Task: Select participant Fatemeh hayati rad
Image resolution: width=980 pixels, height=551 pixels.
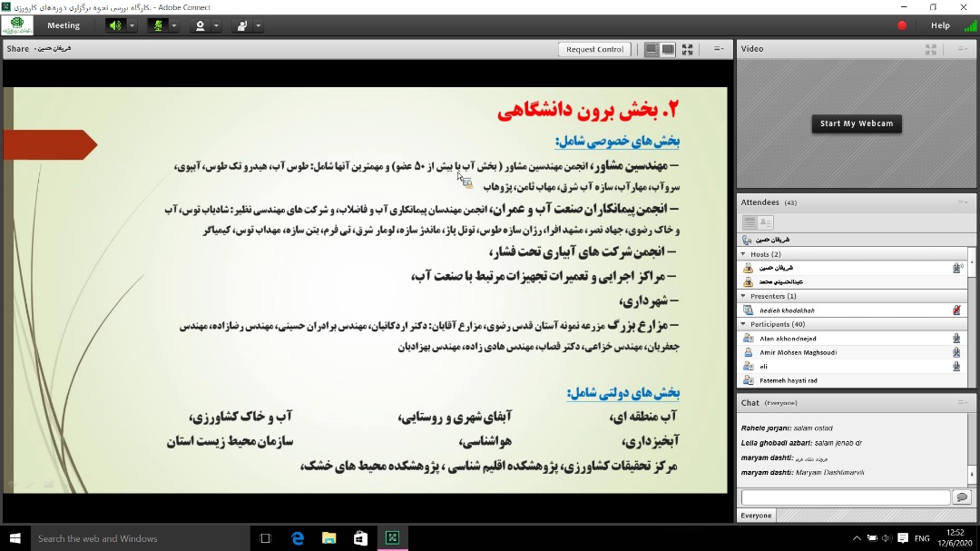Action: click(852, 380)
